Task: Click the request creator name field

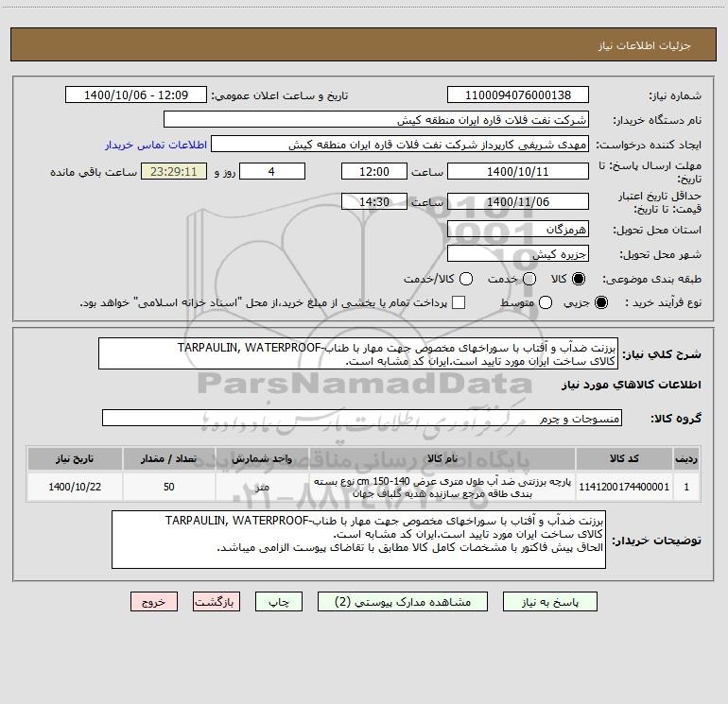Action: [x=400, y=145]
